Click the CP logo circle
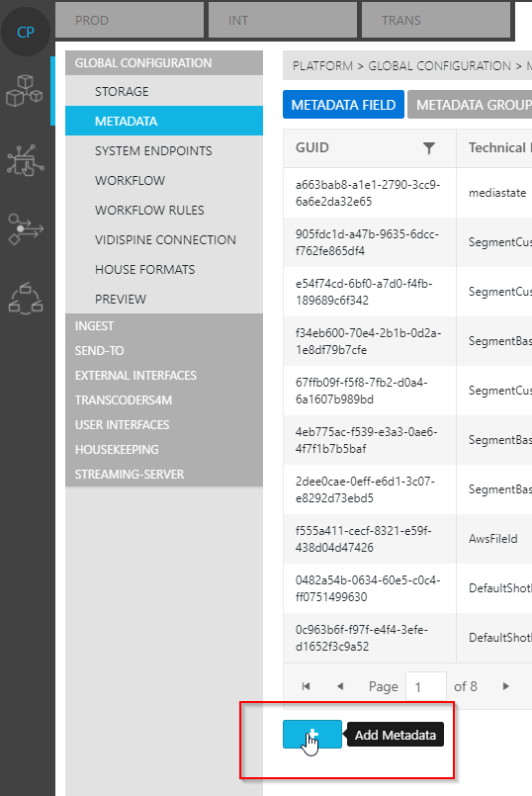The image size is (532, 796). click(26, 32)
